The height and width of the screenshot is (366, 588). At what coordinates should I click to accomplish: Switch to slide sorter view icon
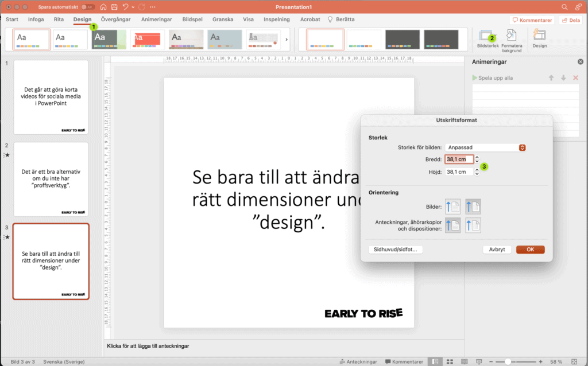coord(450,361)
